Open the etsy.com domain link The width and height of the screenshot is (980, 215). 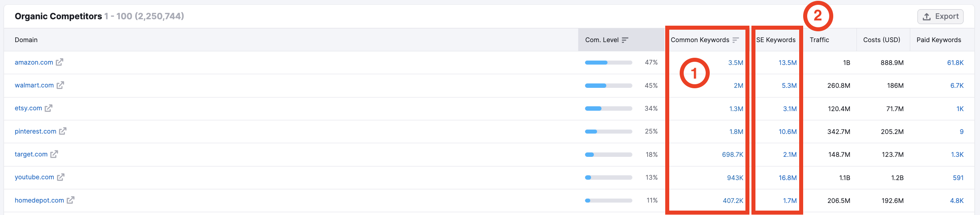pos(28,108)
